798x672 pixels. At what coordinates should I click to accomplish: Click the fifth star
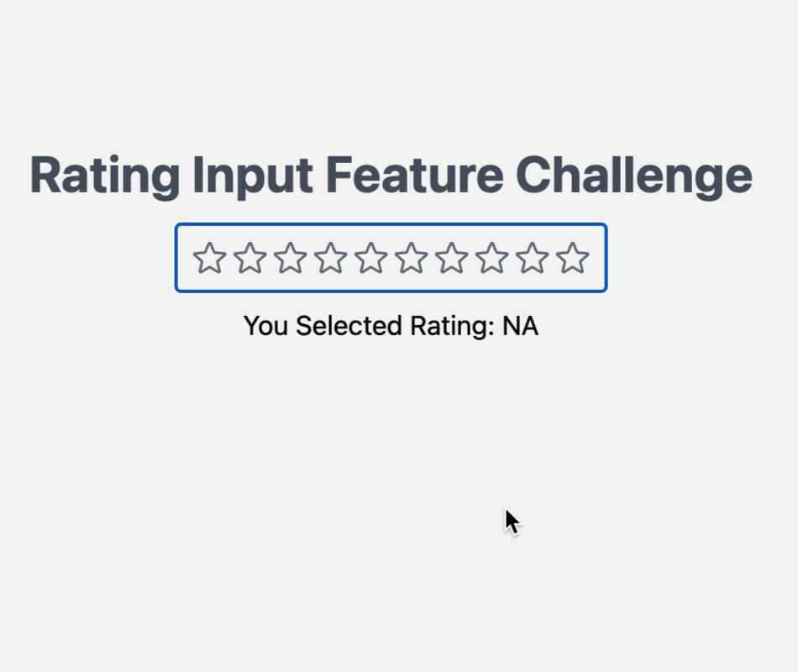(371, 259)
